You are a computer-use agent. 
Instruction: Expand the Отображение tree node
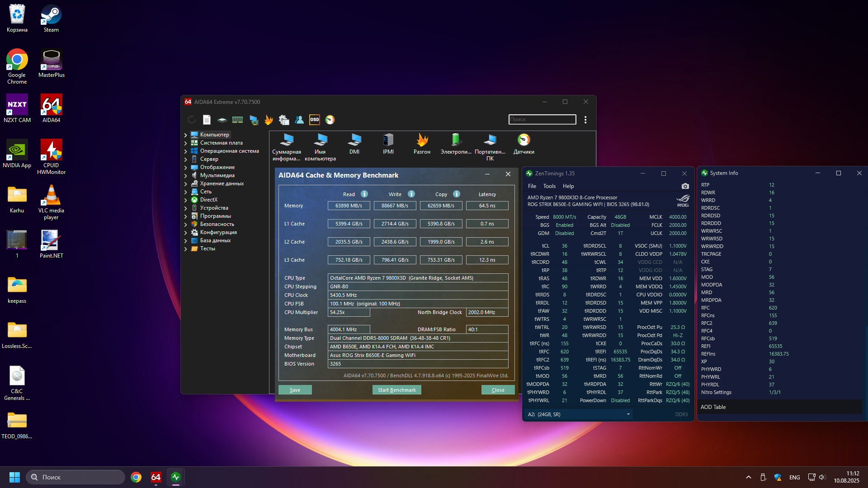click(x=185, y=168)
